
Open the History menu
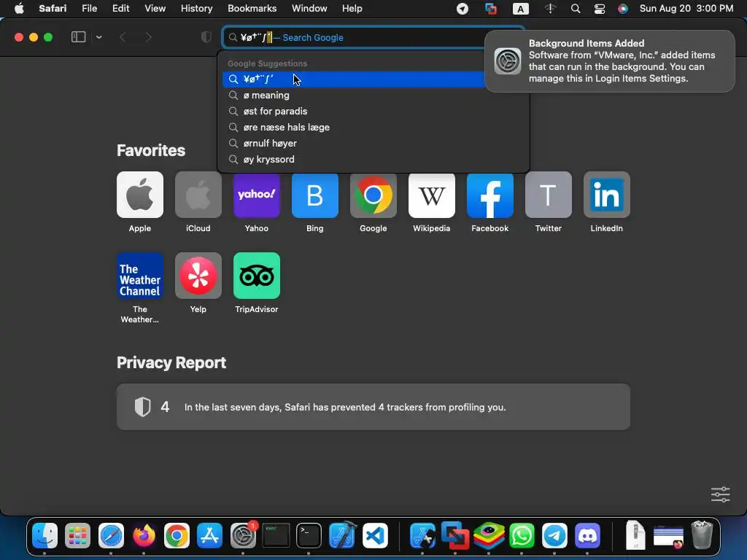point(196,9)
